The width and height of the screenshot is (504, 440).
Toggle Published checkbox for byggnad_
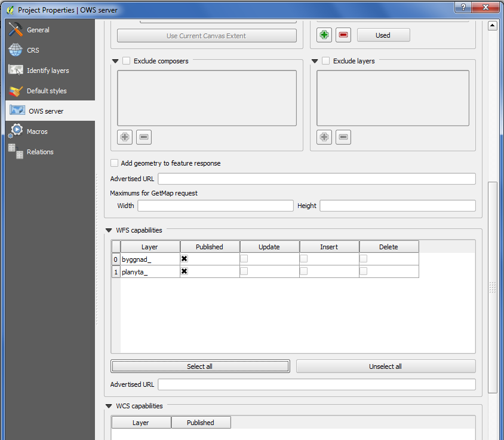pyautogui.click(x=184, y=259)
